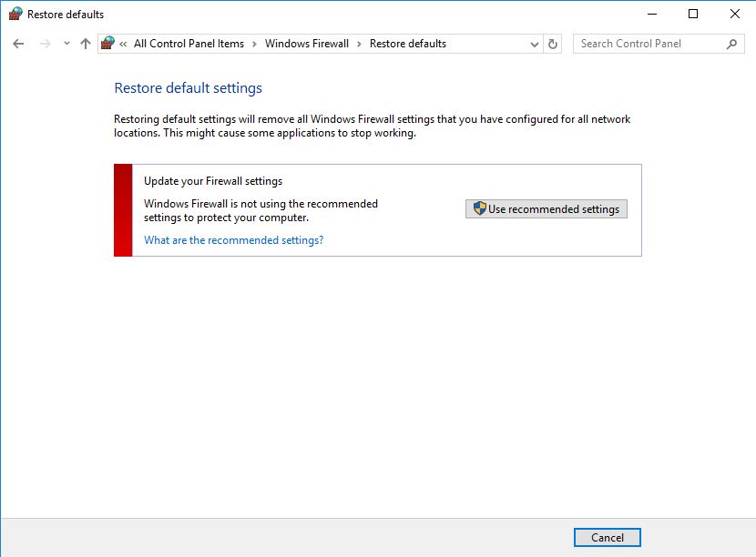The width and height of the screenshot is (756, 557).
Task: Click the Restore default settings heading
Action: click(188, 88)
